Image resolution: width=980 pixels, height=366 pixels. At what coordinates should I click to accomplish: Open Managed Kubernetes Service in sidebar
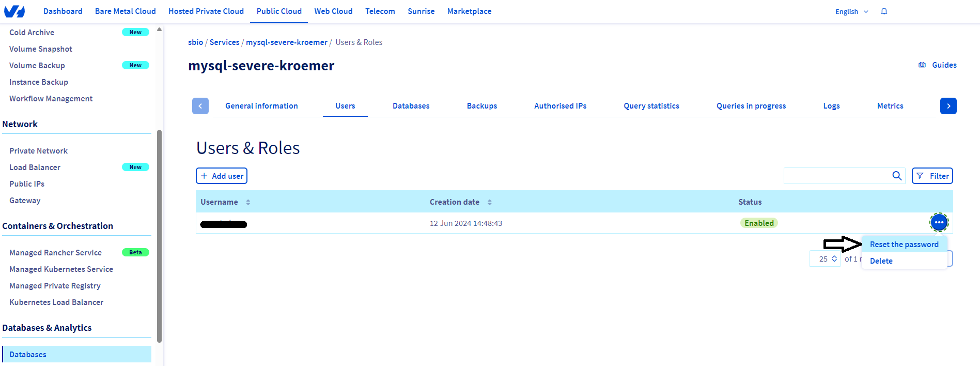61,269
